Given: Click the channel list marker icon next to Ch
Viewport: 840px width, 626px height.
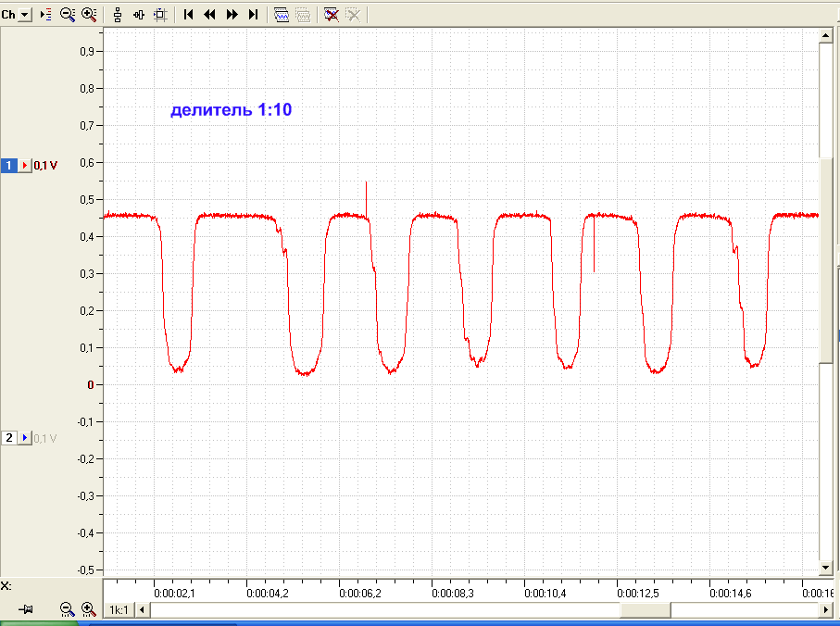Looking at the screenshot, I should coord(45,15).
